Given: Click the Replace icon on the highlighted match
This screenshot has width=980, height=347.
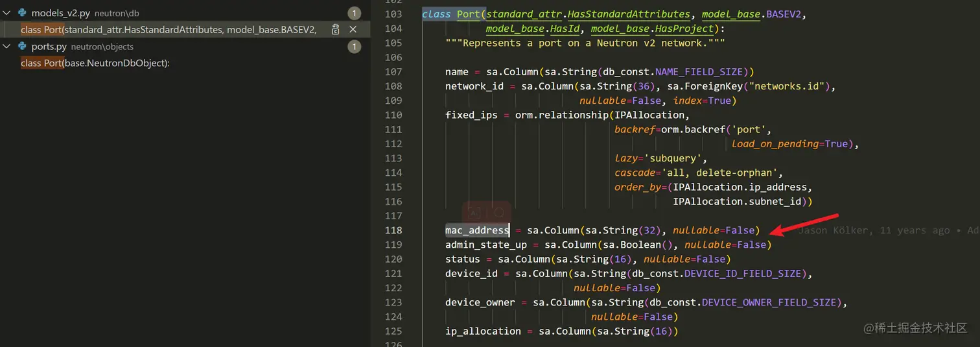Looking at the screenshot, I should click(x=335, y=29).
